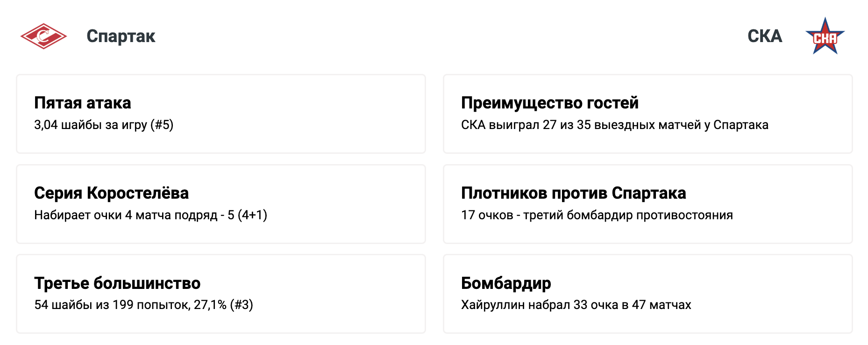Select the 'Третье большинство' card heading
868x345 pixels.
117,283
